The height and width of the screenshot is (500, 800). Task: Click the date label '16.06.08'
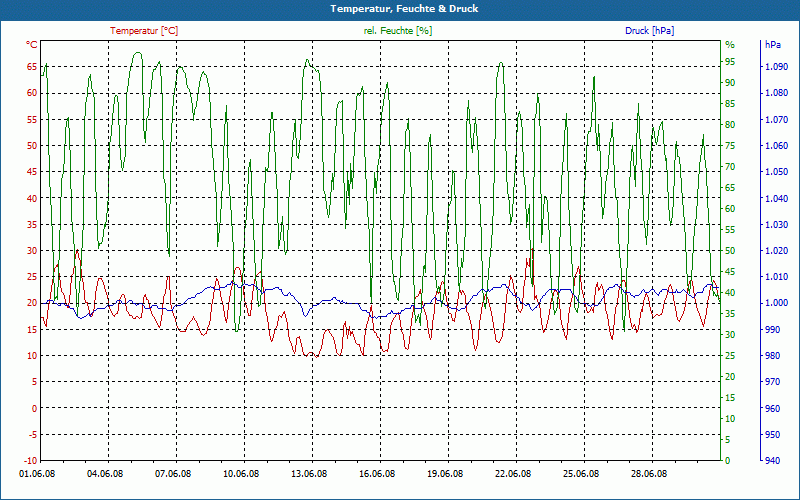[x=377, y=473]
